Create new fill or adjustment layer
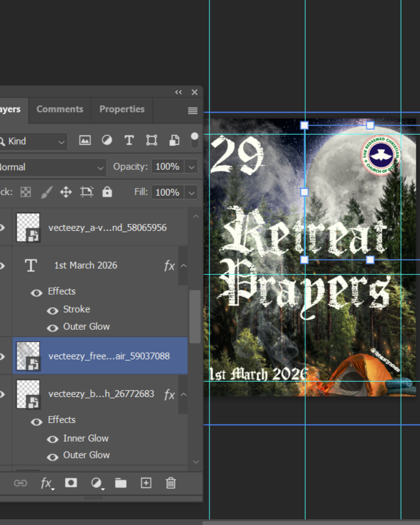 (97, 483)
